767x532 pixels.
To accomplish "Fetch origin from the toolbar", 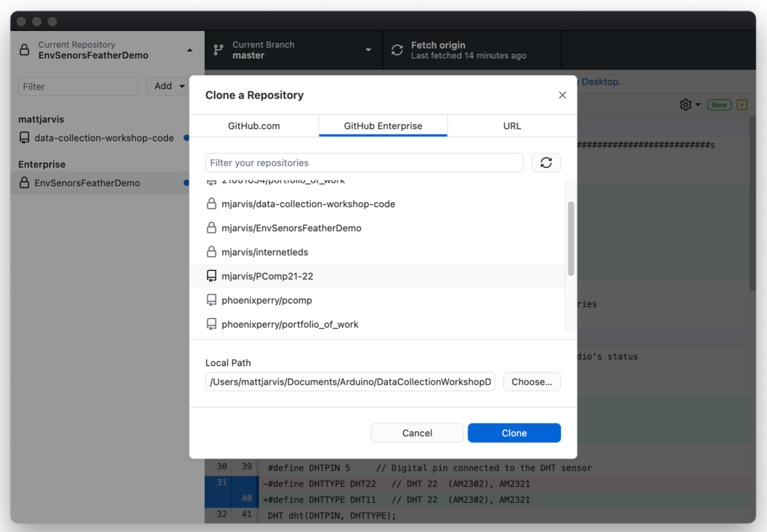I will 473,50.
